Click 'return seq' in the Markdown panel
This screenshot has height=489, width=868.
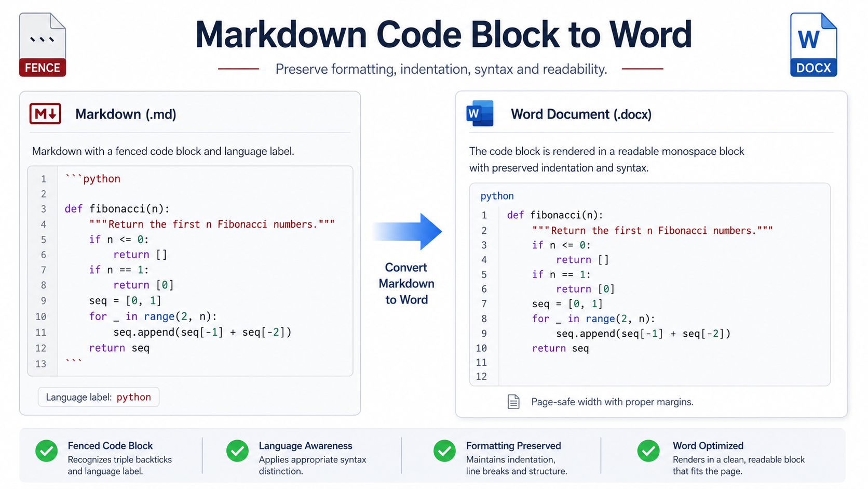(119, 348)
